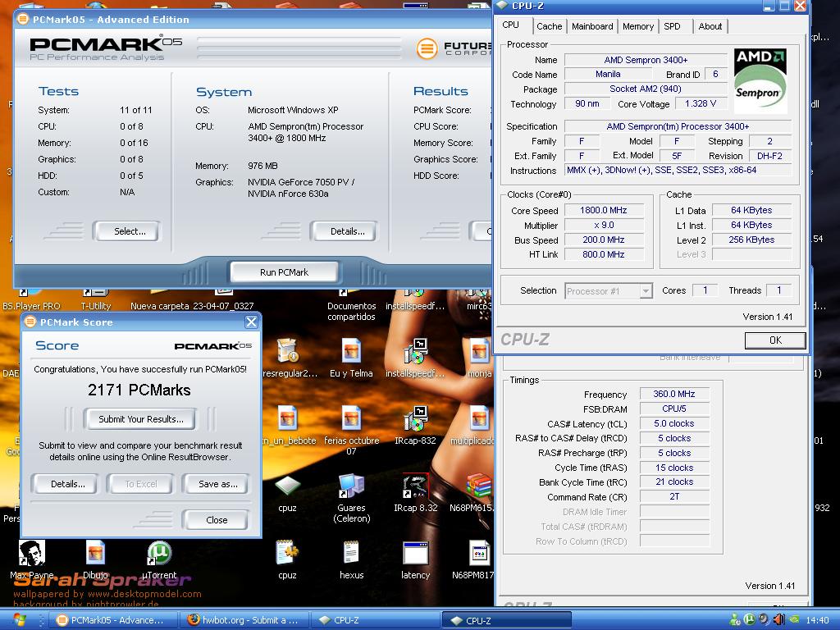The height and width of the screenshot is (630, 840).
Task: Click the µTorrent tray icon
Action: click(x=749, y=620)
